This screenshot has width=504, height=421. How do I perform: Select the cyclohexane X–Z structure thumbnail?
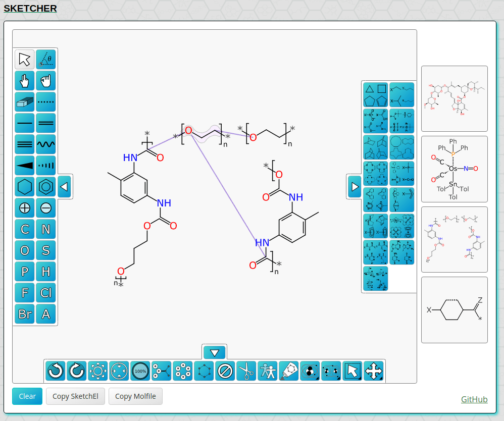(454, 310)
